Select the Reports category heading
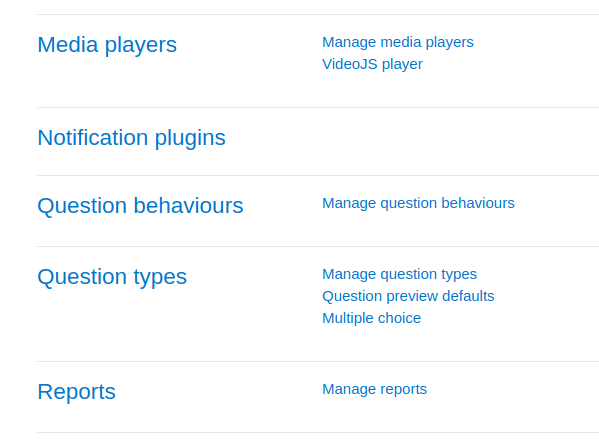The height and width of the screenshot is (442, 599). (76, 392)
